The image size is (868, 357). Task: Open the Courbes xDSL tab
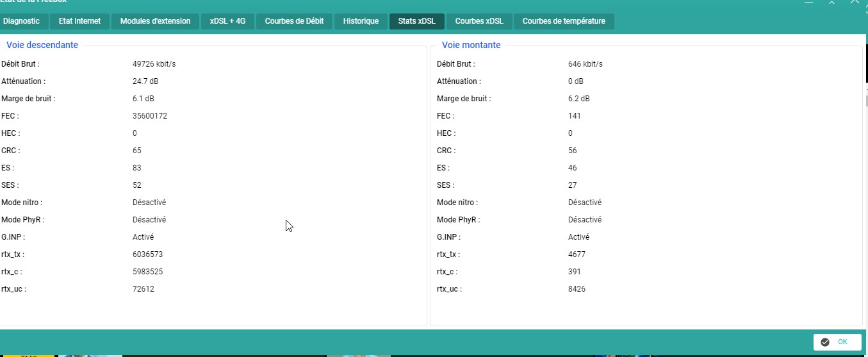tap(479, 21)
